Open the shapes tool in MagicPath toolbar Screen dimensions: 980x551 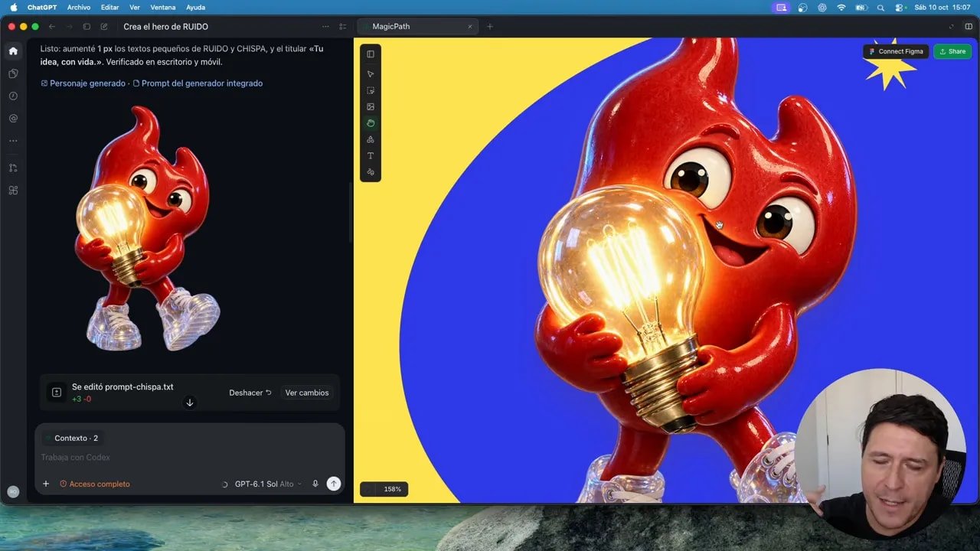pyautogui.click(x=371, y=139)
